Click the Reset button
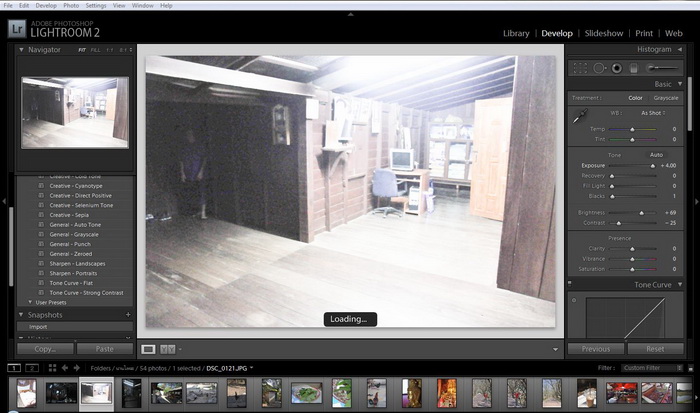Screen dimensions: 700x413 (655, 349)
